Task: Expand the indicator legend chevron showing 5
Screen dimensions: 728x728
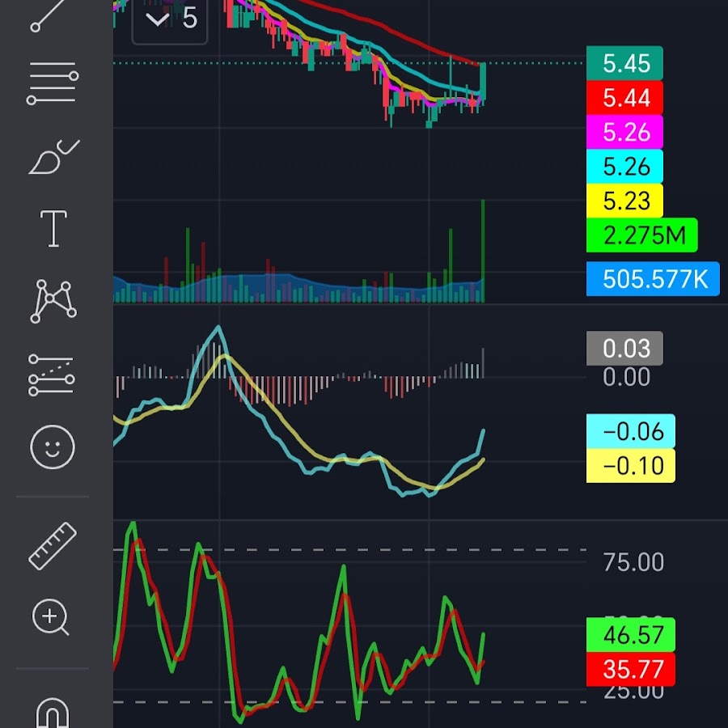Action: 171,19
